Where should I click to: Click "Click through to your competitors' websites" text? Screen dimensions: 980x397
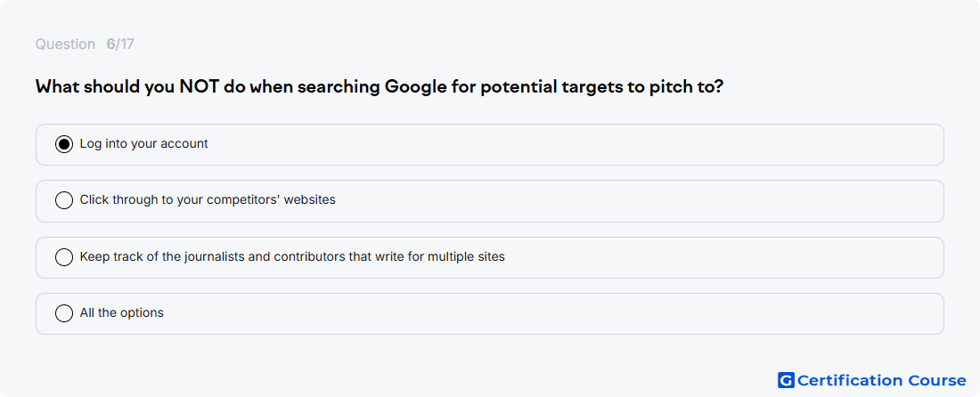[208, 199]
